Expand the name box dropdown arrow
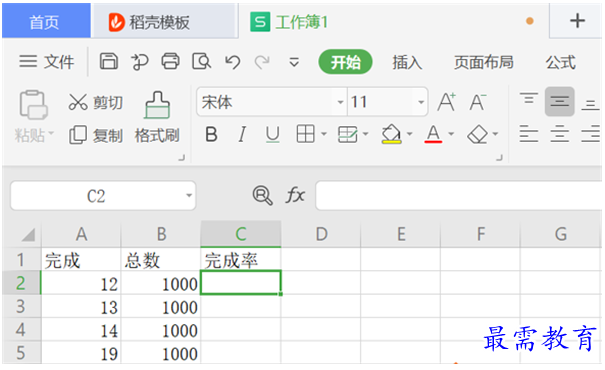The image size is (605, 370). (x=189, y=195)
